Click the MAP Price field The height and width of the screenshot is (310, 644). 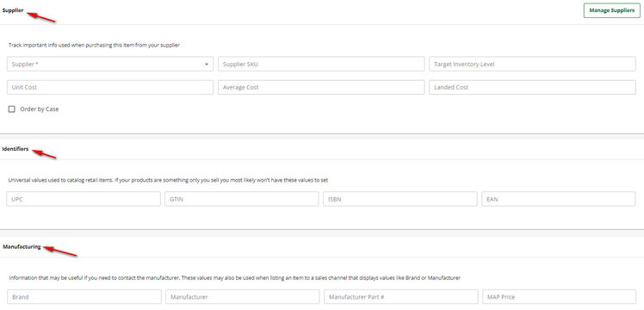[559, 297]
